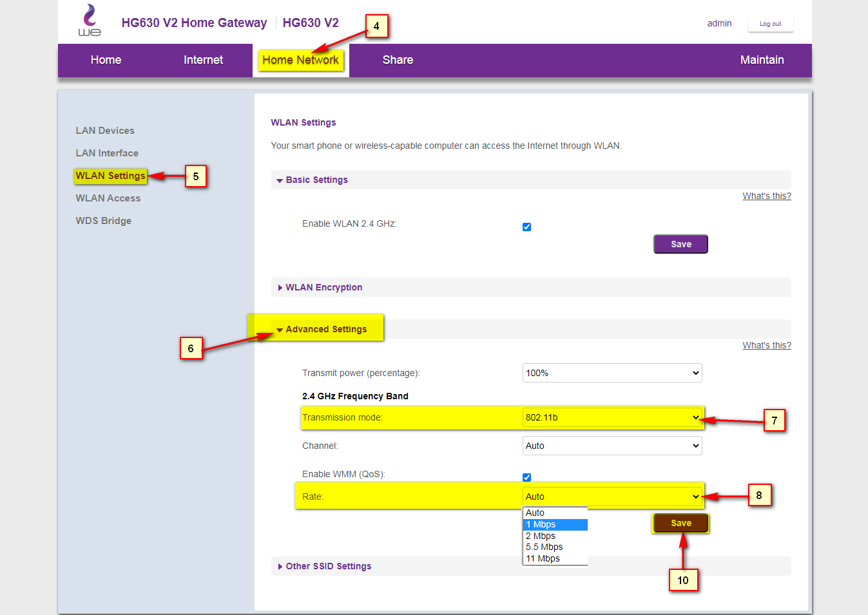Save the Advanced Settings
Viewport: 868px width, 615px height.
click(680, 523)
